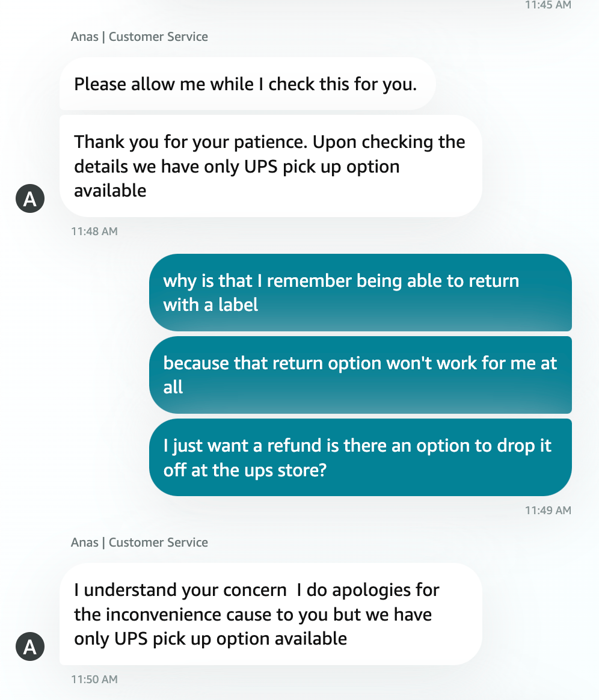Click the 'Thank you for your patience' message
This screenshot has height=700, width=599.
[x=269, y=166]
